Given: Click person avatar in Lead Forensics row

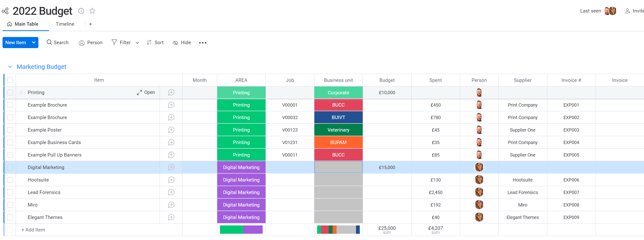Looking at the screenshot, I should 479,192.
